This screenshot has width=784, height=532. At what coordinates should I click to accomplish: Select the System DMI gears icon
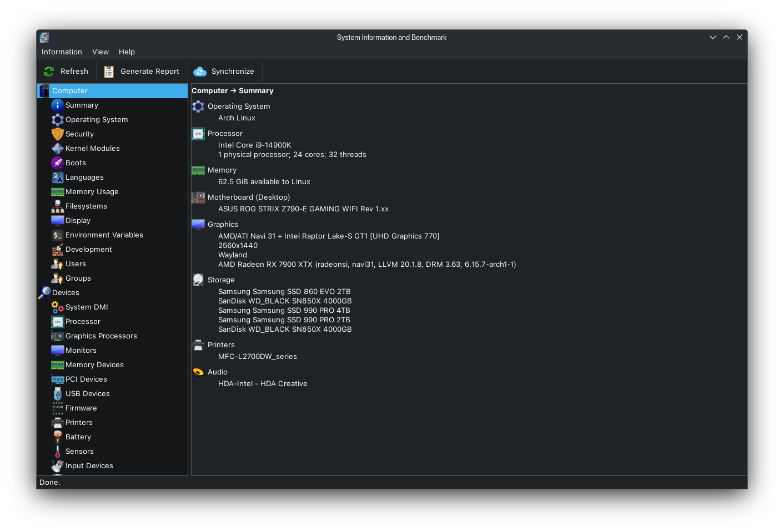(x=57, y=307)
